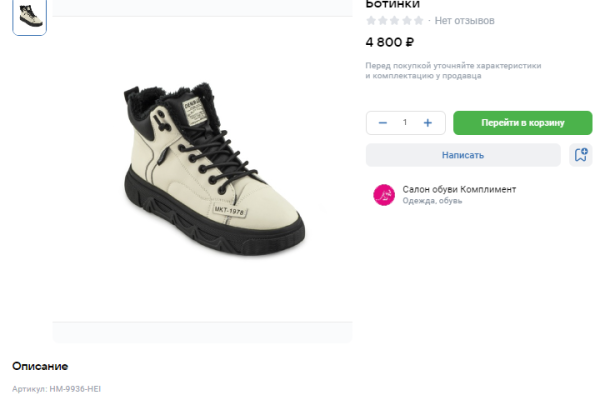This screenshot has height=400, width=600.
Task: Click the quantity input field
Action: pos(405,123)
